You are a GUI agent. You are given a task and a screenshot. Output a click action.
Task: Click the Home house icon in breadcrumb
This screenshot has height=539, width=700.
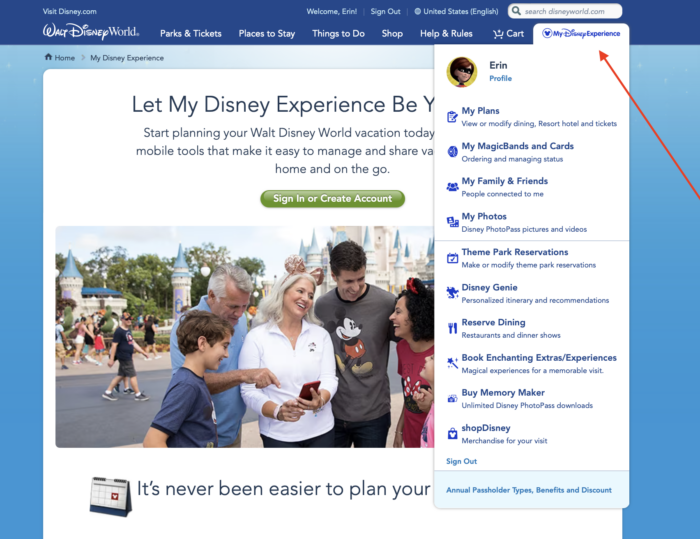click(48, 57)
